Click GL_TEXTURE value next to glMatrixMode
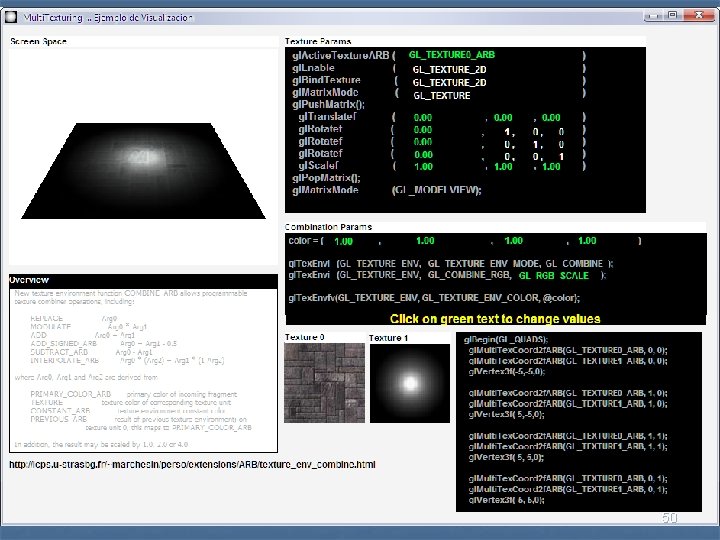This screenshot has width=720, height=540. pyautogui.click(x=442, y=96)
